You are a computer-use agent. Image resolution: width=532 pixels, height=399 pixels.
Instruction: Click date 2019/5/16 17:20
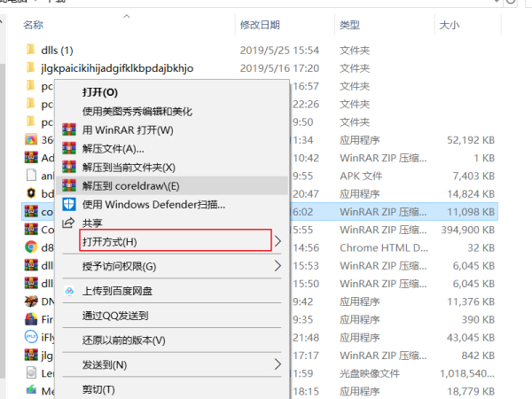(279, 68)
